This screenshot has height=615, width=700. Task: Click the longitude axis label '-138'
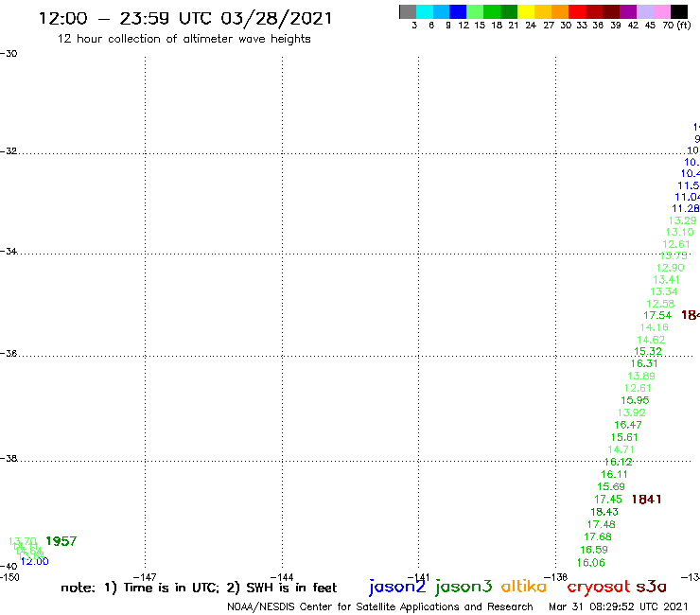pos(556,577)
